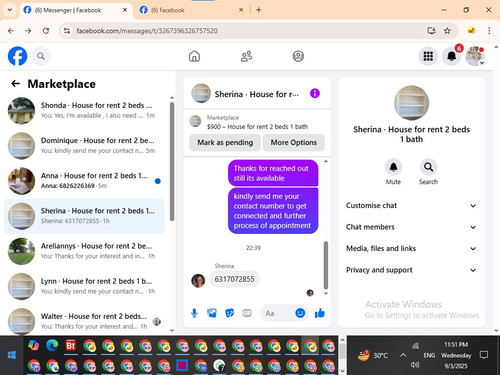Close the Messenger | Facebook tab

[125, 10]
